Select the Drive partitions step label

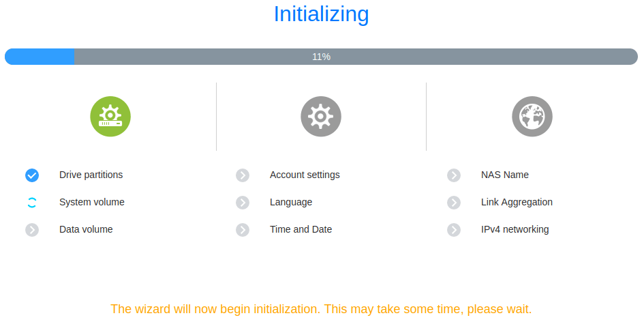click(x=91, y=175)
